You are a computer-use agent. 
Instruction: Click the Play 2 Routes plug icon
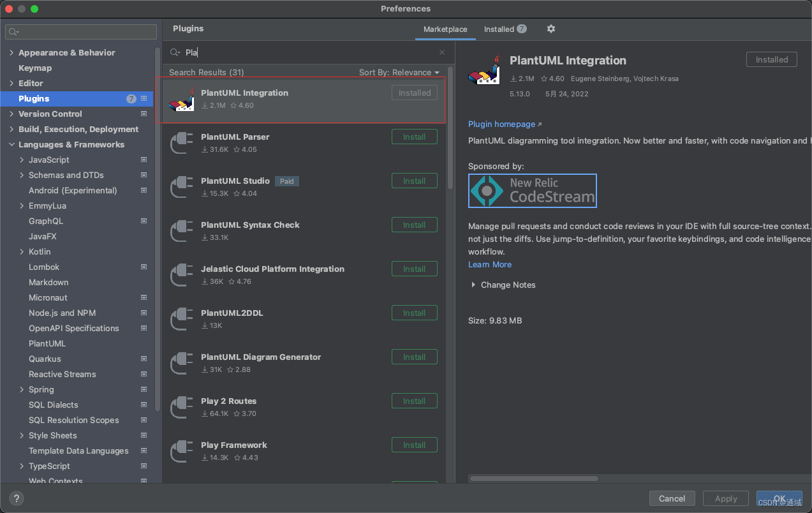coord(182,407)
